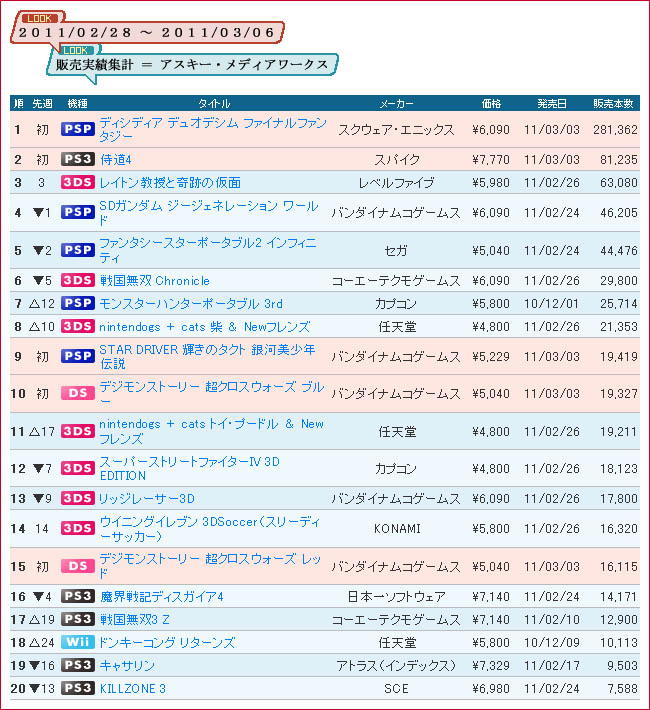Open the モンスターハンターポータブル 3rd link

(191, 303)
